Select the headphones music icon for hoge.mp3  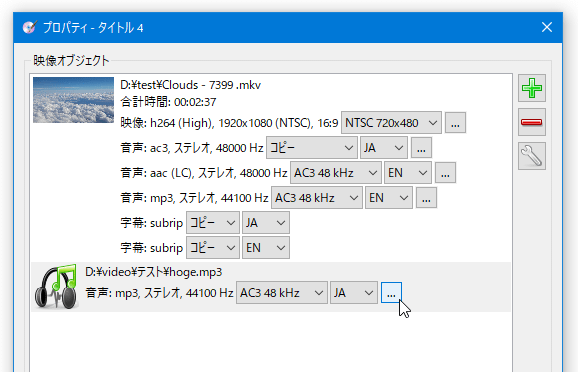pyautogui.click(x=56, y=286)
